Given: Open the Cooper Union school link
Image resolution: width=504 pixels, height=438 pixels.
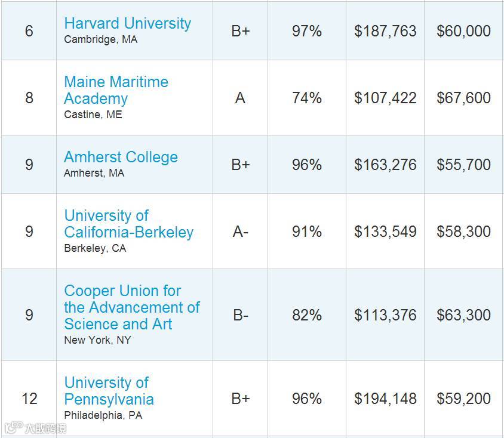Looking at the screenshot, I should click(x=131, y=307).
